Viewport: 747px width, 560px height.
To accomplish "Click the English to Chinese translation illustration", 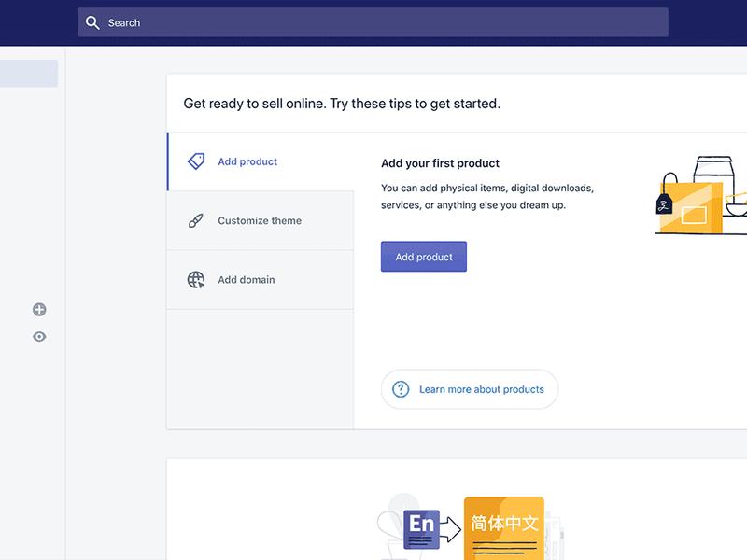I will 470,526.
